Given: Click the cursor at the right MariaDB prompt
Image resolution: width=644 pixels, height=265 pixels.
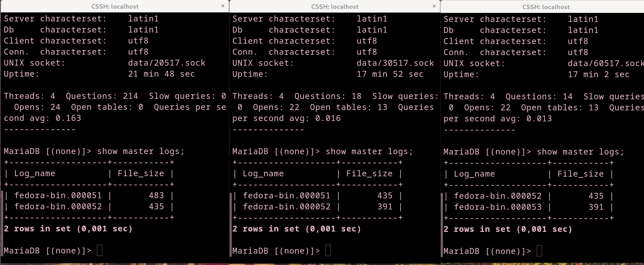Looking at the screenshot, I should pyautogui.click(x=539, y=251).
